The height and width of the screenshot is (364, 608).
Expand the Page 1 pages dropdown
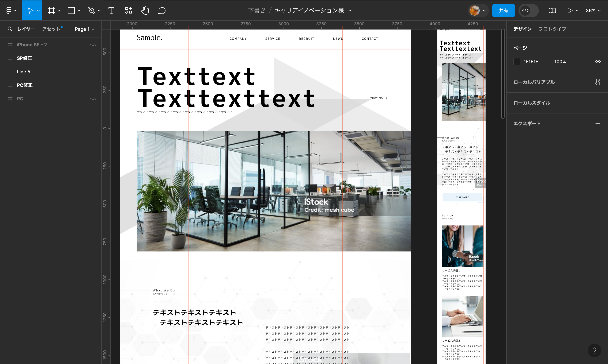pos(84,29)
